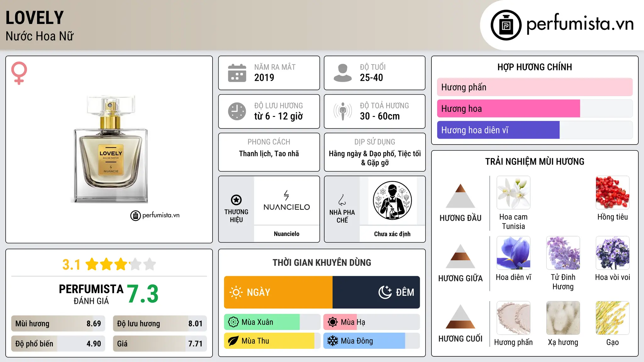
Task: Click the Nuancielo lightning logo
Action: [286, 200]
